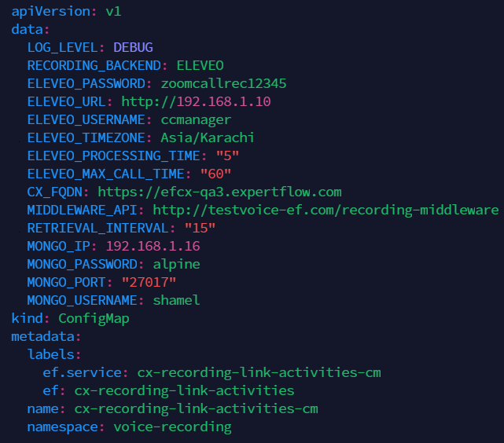This screenshot has width=504, height=443.
Task: Click the shamel MONGO_USERNAME value
Action: [x=176, y=301]
